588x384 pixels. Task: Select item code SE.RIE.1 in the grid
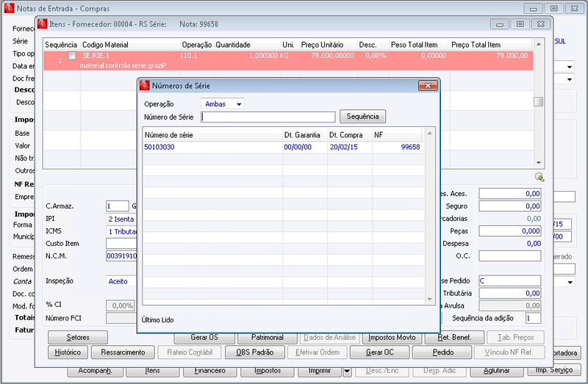pos(96,56)
